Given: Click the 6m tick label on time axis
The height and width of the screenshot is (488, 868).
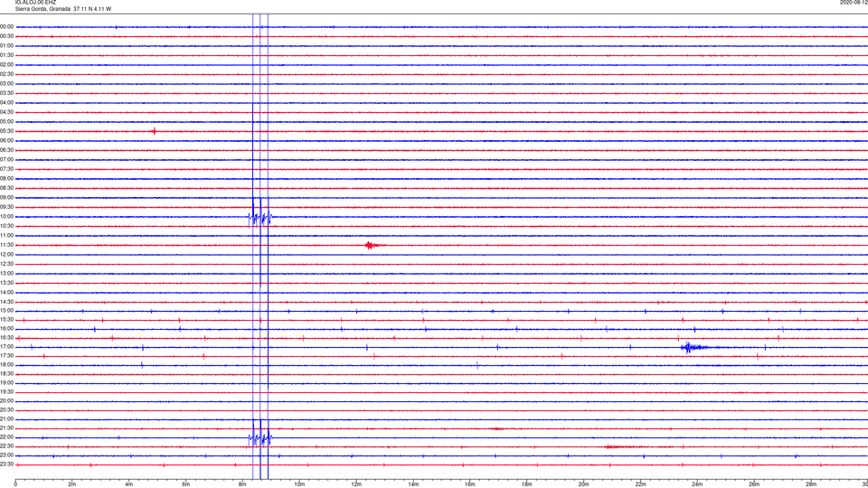Looking at the screenshot, I should [185, 484].
